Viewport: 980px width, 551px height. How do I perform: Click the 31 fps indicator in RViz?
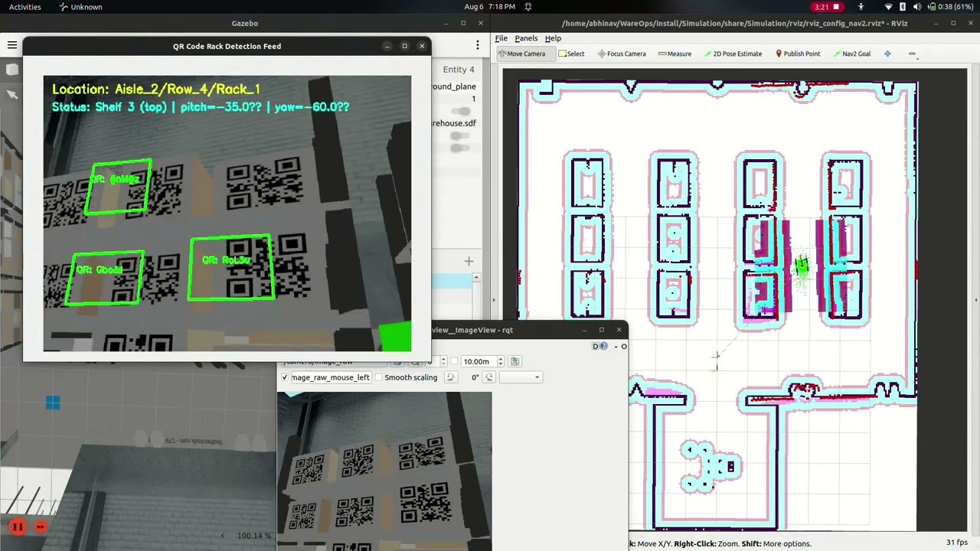pos(957,543)
